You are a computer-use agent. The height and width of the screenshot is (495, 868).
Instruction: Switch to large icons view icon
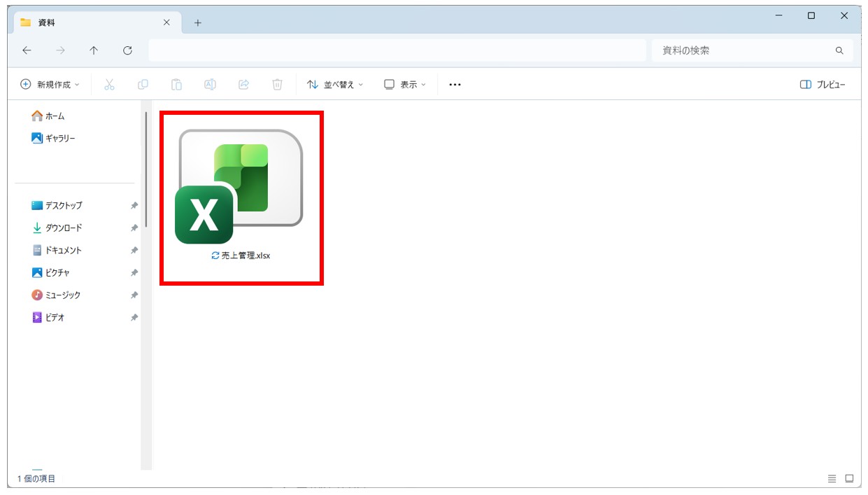pyautogui.click(x=849, y=479)
